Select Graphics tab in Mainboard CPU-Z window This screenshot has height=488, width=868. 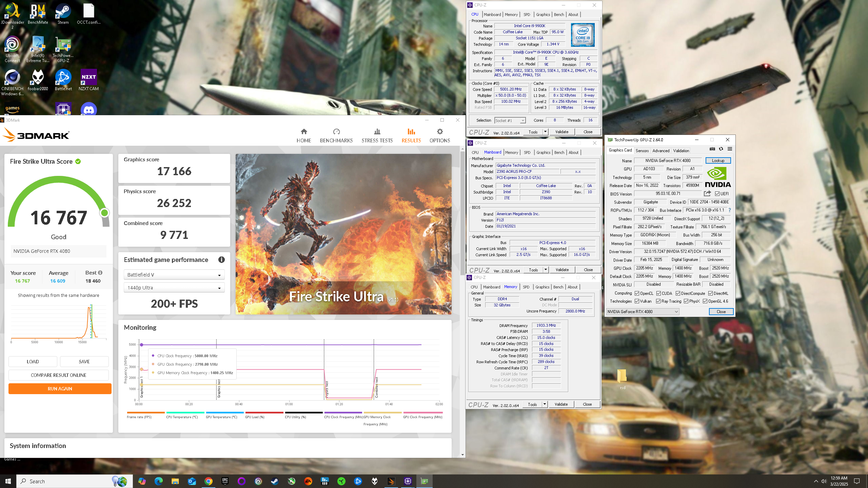point(544,152)
